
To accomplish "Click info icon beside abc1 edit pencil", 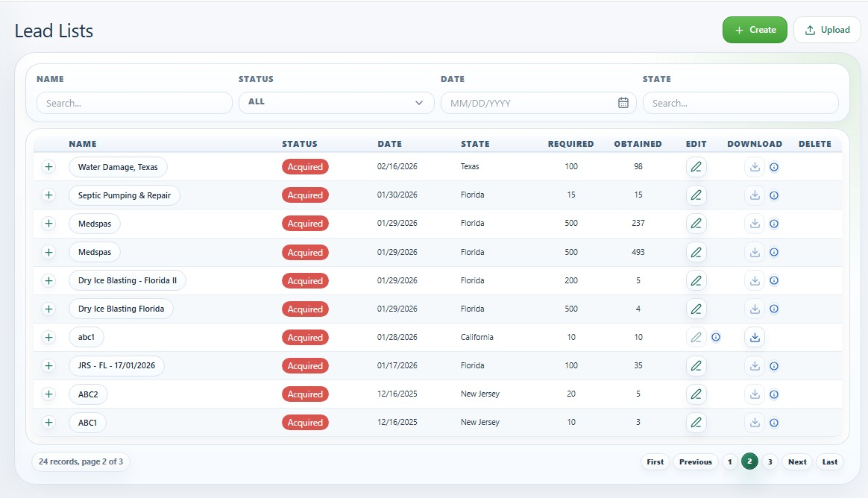I will 716,337.
